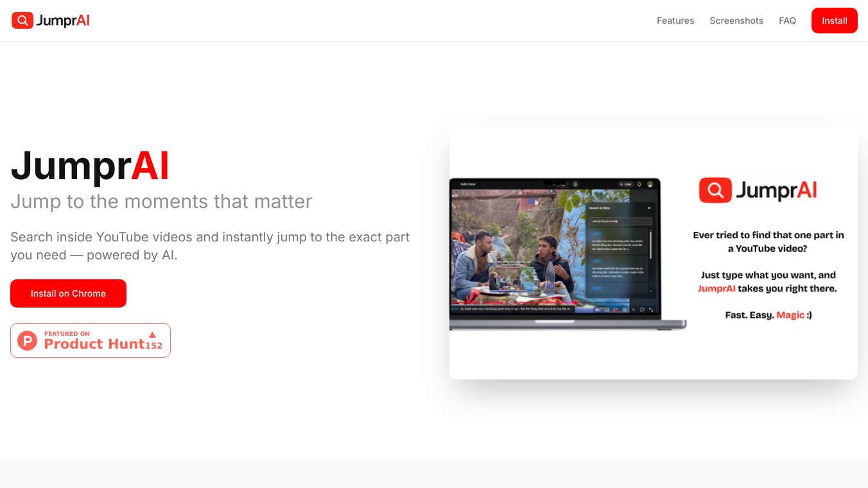Screen dimensions: 868x488
Task: Click the JumprAI logo search icon
Action: (x=22, y=21)
